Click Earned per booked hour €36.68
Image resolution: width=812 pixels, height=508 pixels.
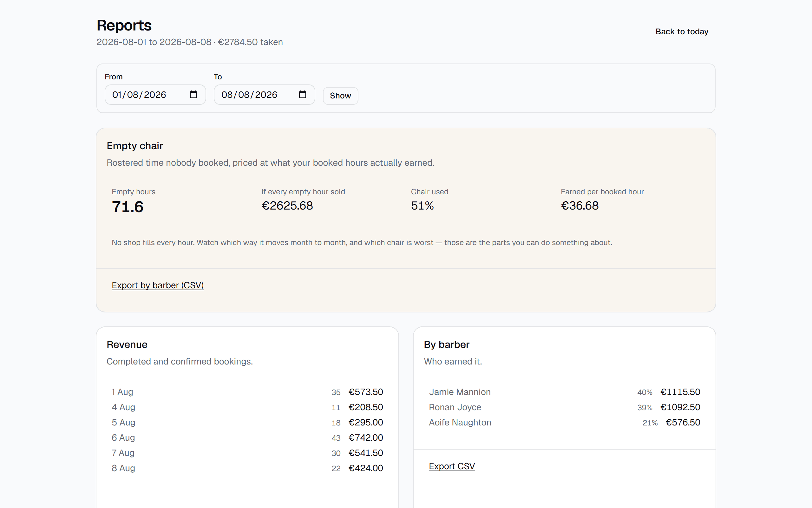(x=580, y=206)
